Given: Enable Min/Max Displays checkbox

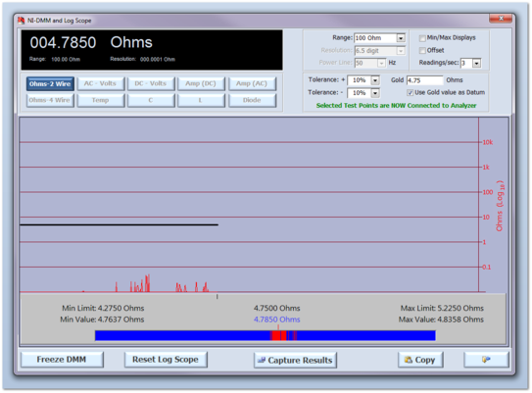Looking at the screenshot, I should (x=422, y=38).
